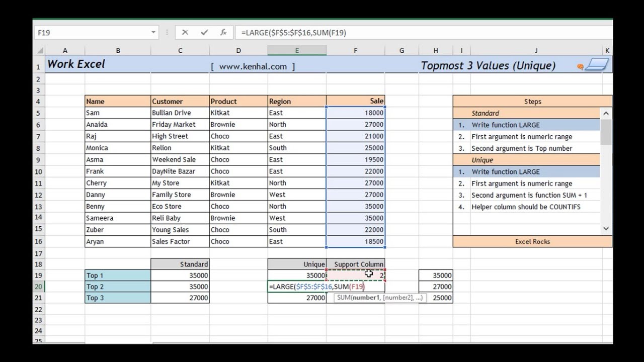
Task: Select the 'Weekend Sale' customer cell
Action: point(180,159)
